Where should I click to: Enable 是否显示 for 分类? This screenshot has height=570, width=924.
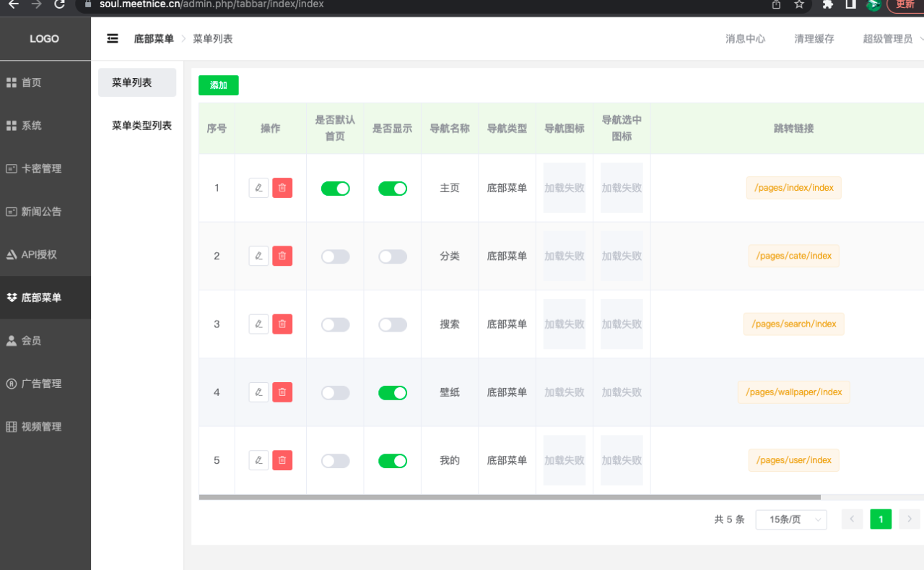pyautogui.click(x=393, y=256)
